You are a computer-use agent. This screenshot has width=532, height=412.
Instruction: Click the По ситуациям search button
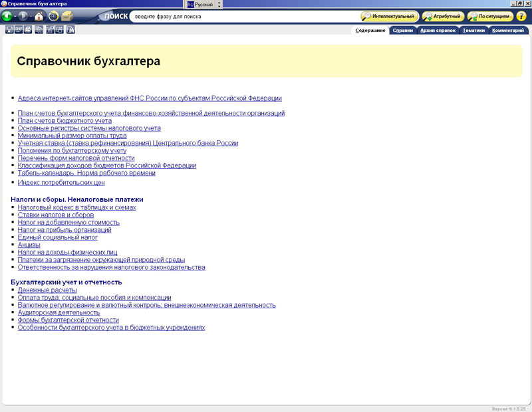click(490, 16)
